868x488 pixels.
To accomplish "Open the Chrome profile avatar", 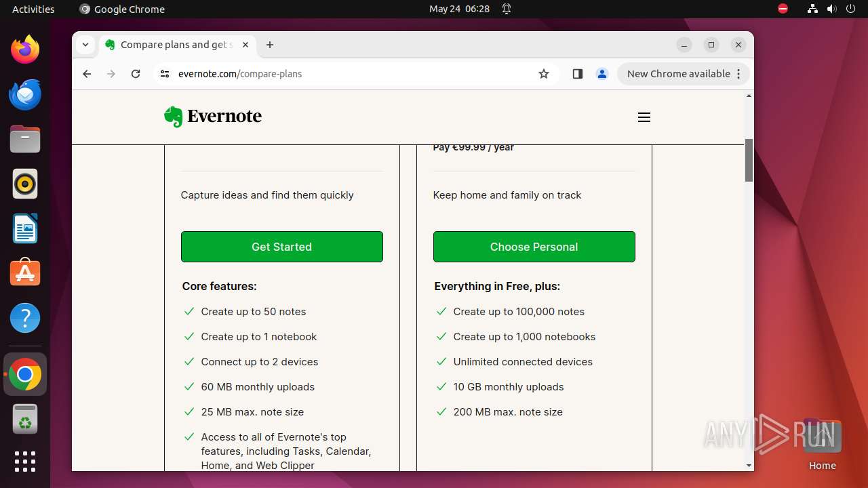I will (602, 74).
